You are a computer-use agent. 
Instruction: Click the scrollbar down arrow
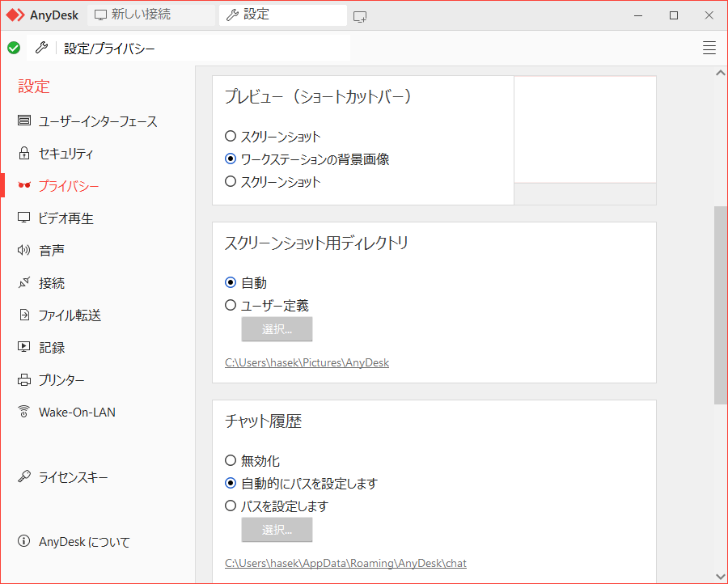[720, 577]
